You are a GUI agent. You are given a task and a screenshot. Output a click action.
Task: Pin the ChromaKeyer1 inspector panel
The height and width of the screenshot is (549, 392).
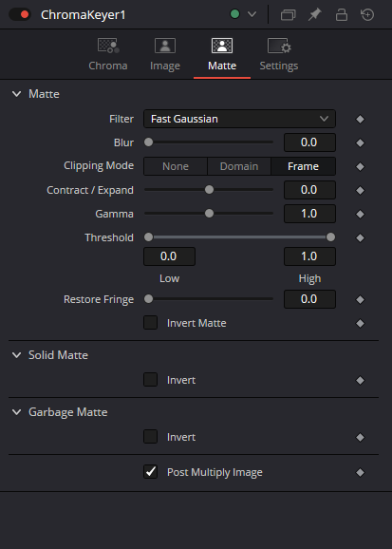(315, 14)
